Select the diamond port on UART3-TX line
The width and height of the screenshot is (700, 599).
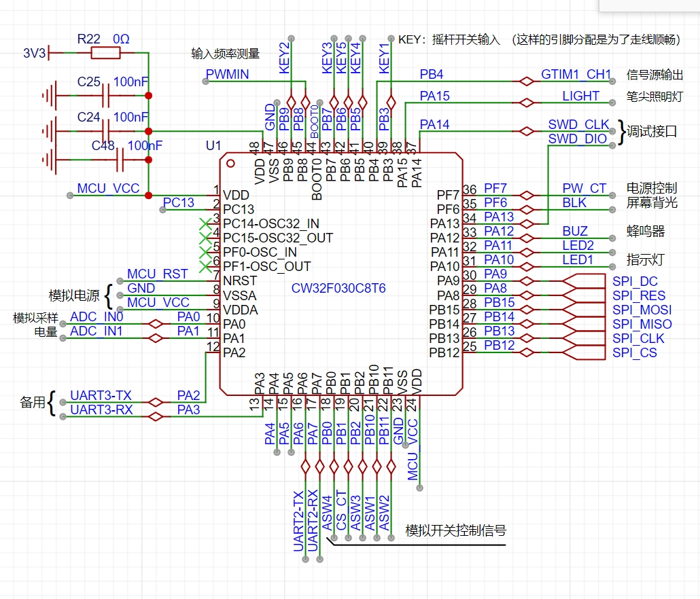156,402
